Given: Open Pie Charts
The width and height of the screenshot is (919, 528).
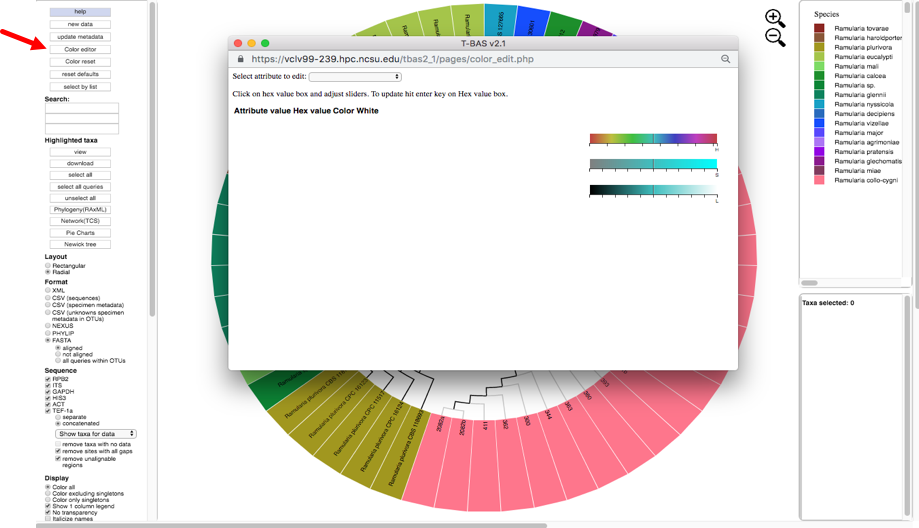Looking at the screenshot, I should [x=80, y=233].
